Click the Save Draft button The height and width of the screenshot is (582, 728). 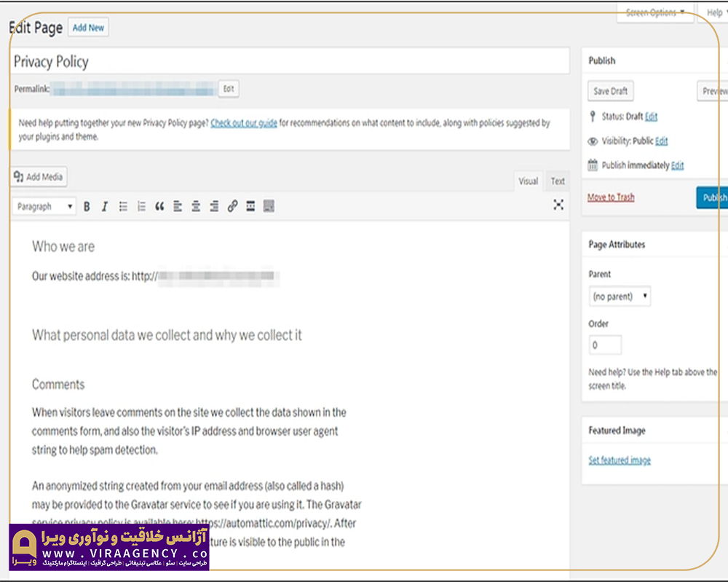point(610,91)
